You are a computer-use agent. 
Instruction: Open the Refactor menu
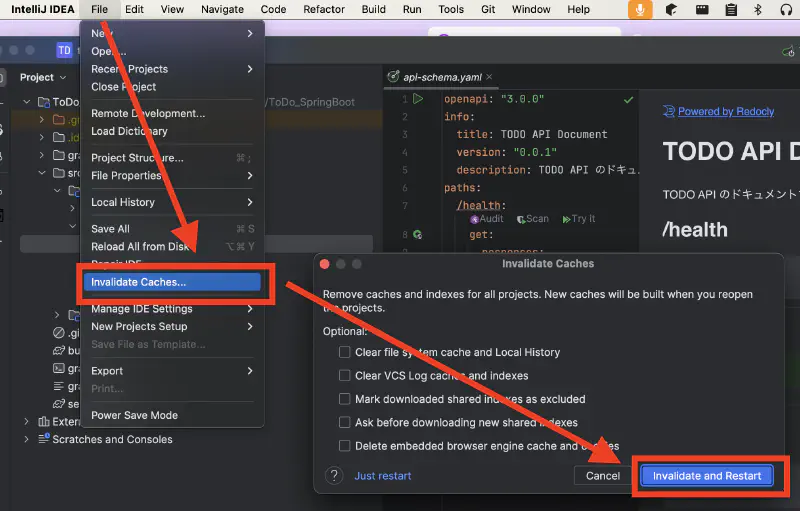click(323, 9)
